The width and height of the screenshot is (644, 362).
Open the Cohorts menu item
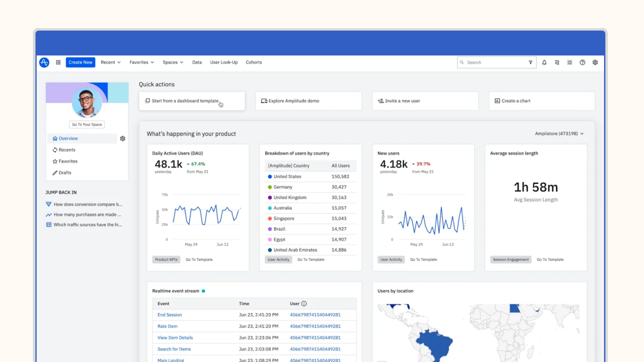click(254, 62)
